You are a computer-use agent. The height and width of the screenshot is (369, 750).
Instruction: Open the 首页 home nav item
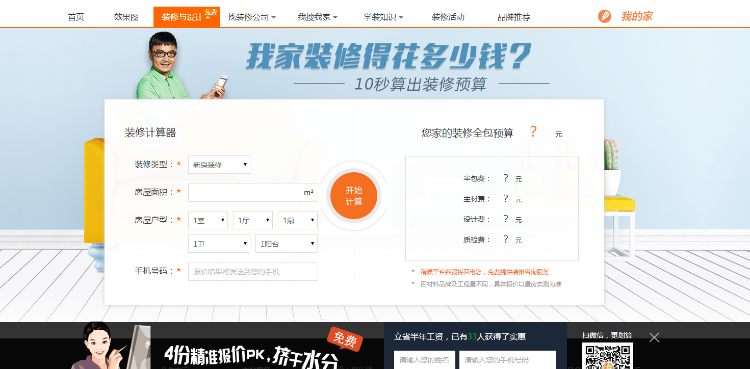(76, 17)
